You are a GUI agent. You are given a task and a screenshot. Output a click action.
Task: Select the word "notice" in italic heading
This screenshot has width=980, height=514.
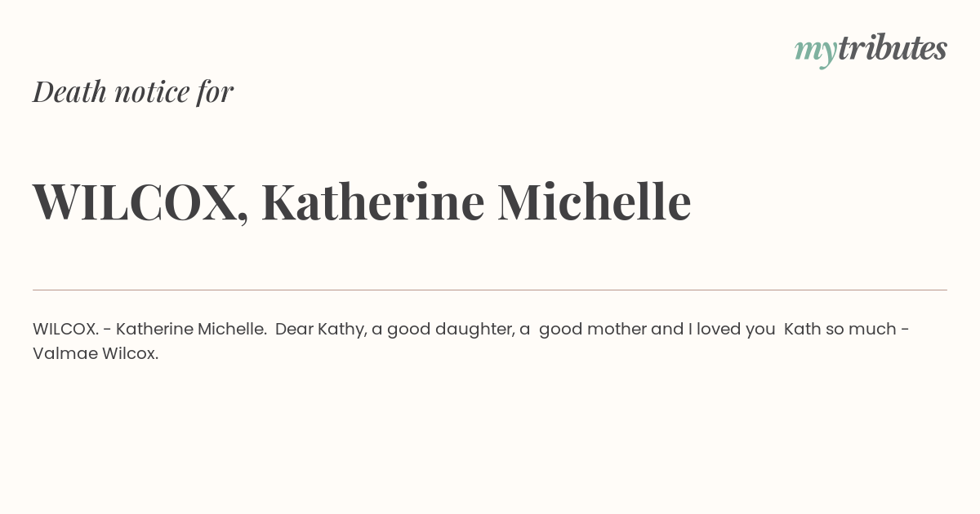(152, 93)
